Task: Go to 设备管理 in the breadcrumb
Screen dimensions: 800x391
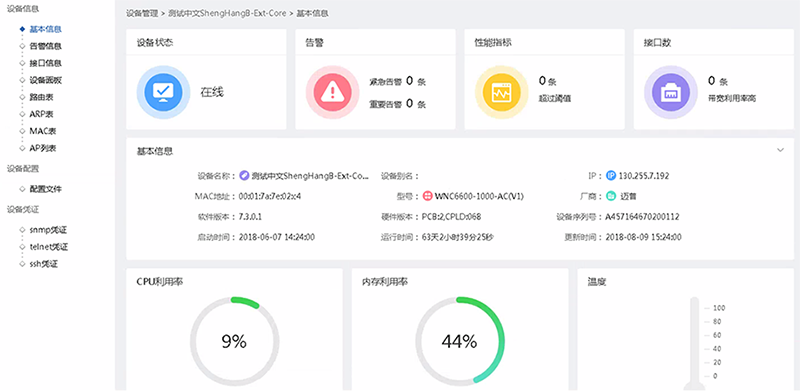Action: click(142, 13)
